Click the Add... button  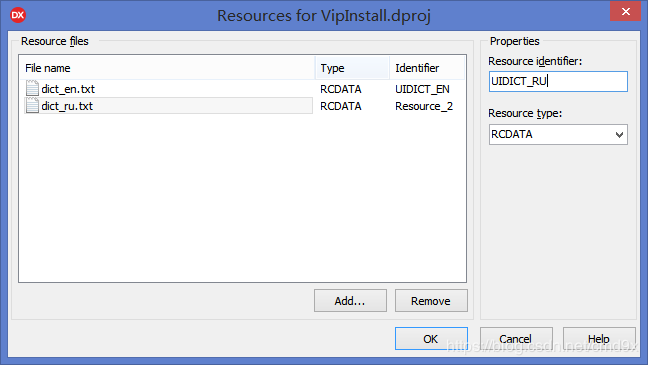[x=350, y=301]
